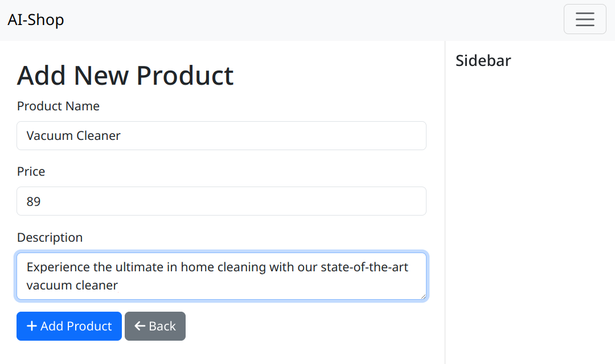Click the Price field label
The width and height of the screenshot is (615, 364).
click(x=31, y=172)
